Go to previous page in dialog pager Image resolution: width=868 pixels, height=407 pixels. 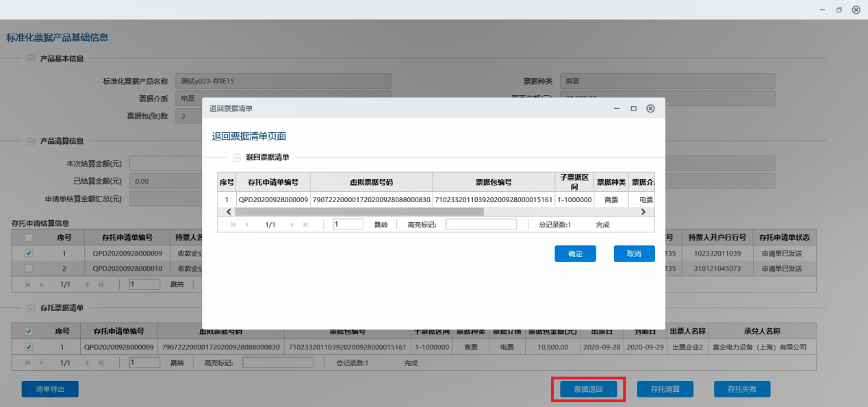point(246,225)
